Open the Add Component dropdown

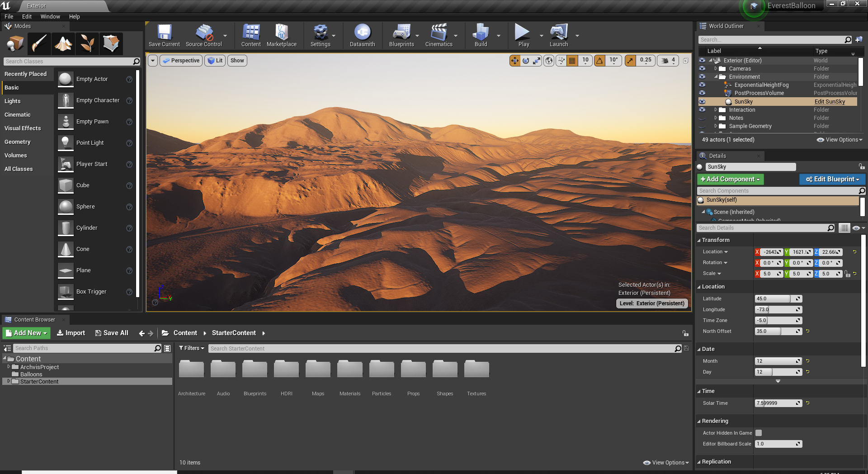pos(730,180)
